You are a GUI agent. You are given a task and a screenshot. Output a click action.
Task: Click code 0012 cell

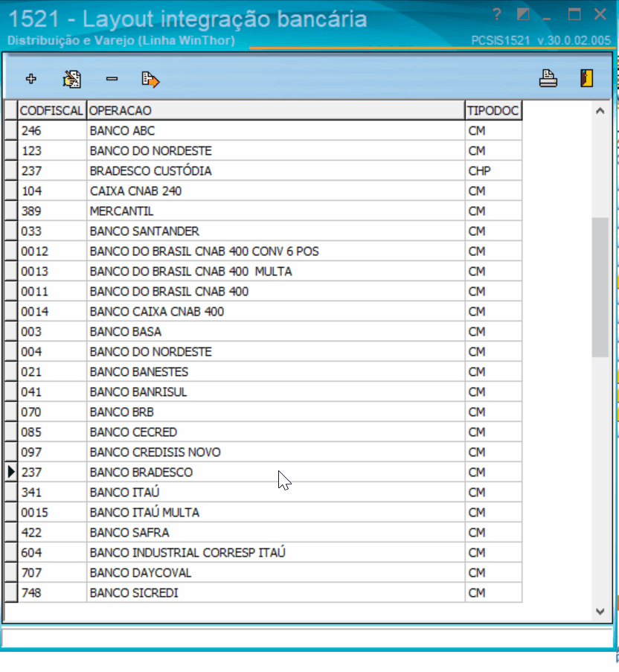click(52, 252)
